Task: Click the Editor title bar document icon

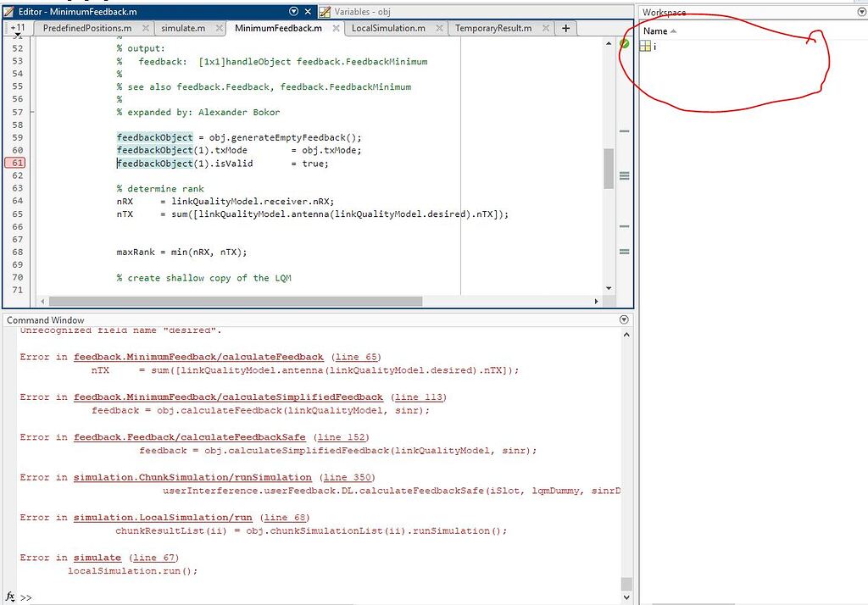Action: pos(8,12)
